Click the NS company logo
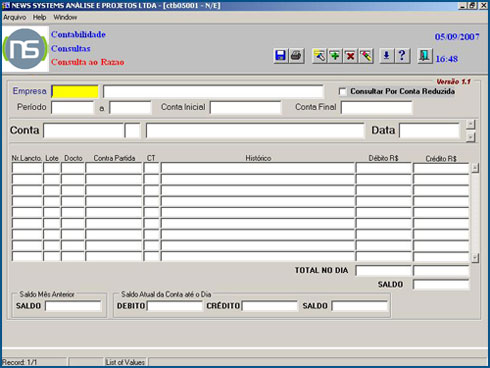This screenshot has height=368, width=490. click(x=25, y=49)
